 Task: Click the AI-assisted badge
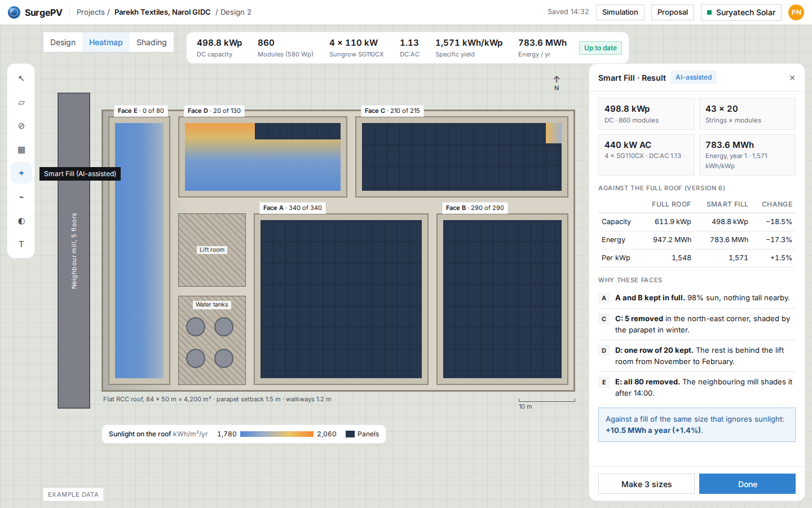tap(694, 77)
